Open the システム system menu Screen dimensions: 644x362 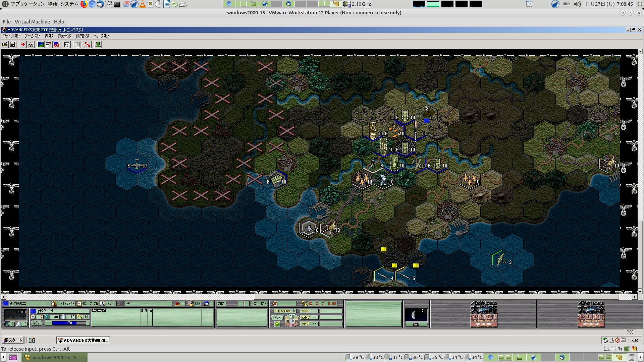(x=69, y=4)
